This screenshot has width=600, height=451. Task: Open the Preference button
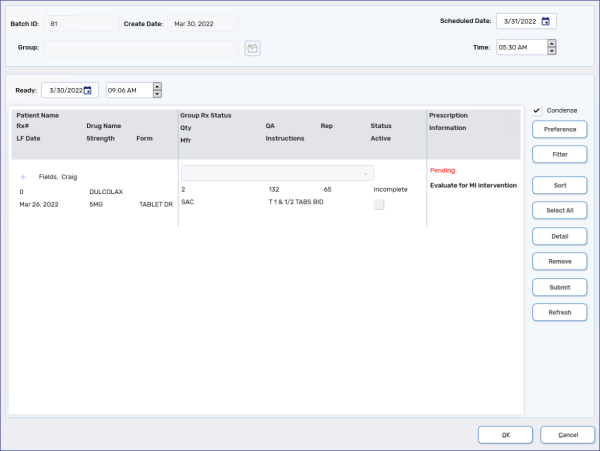560,129
